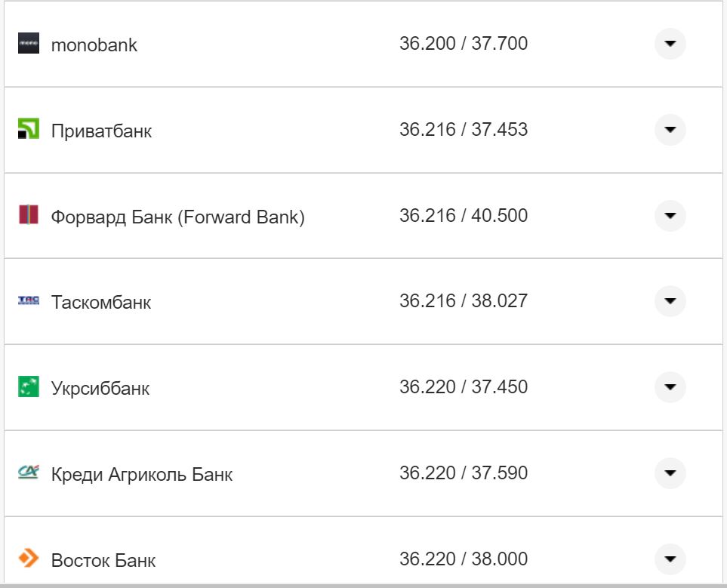
Task: Select the Таскомбанк rate 36.216 / 38.027
Action: (x=464, y=301)
